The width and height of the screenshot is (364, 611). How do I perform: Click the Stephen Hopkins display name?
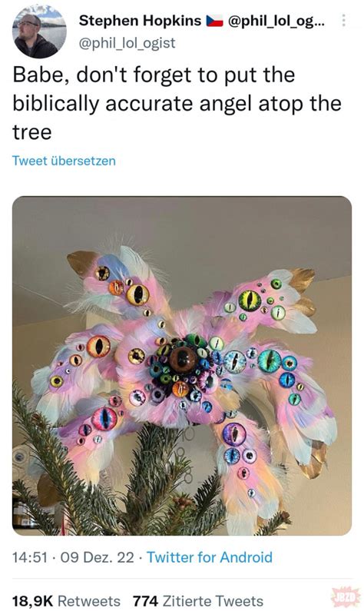pos(141,21)
